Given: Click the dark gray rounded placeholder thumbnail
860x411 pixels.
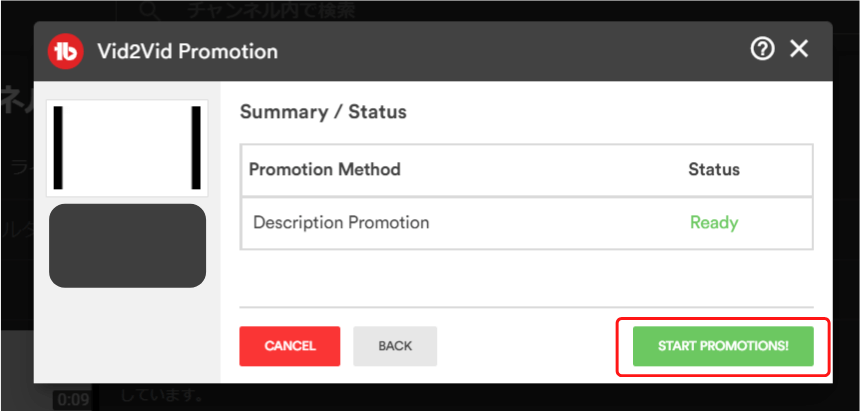Looking at the screenshot, I should [127, 246].
